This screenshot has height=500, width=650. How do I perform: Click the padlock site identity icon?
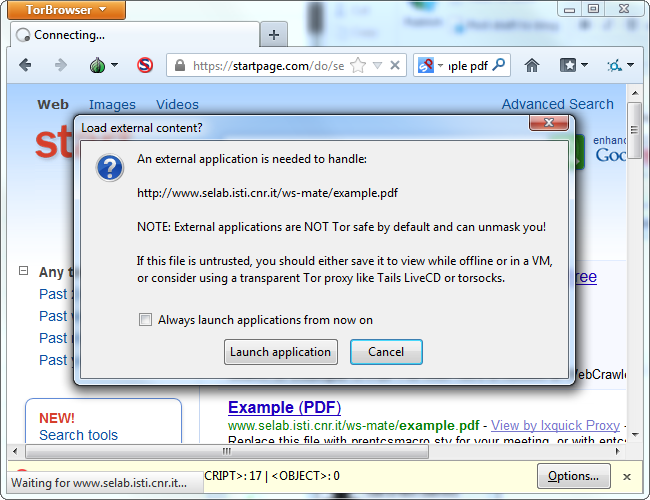point(179,66)
